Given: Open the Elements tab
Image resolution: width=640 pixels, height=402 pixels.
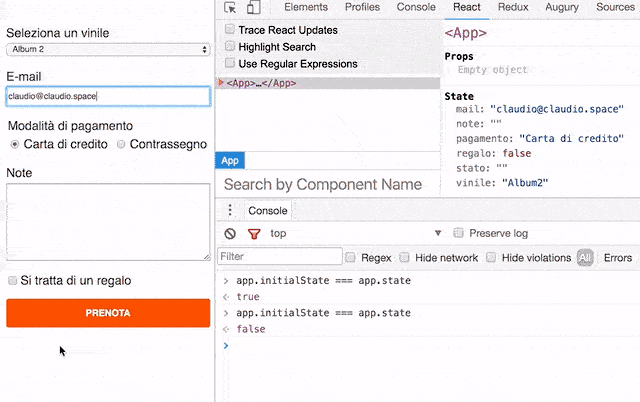Looking at the screenshot, I should tap(306, 8).
